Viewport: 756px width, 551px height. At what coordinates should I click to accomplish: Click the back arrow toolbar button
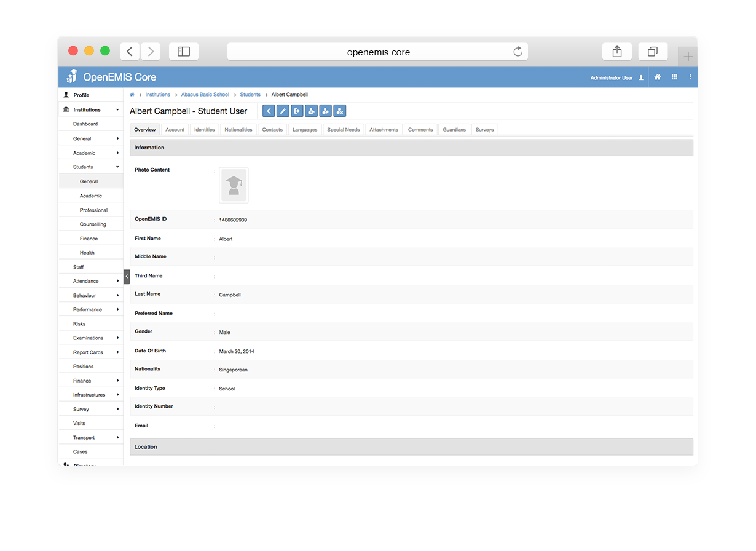pos(269,111)
